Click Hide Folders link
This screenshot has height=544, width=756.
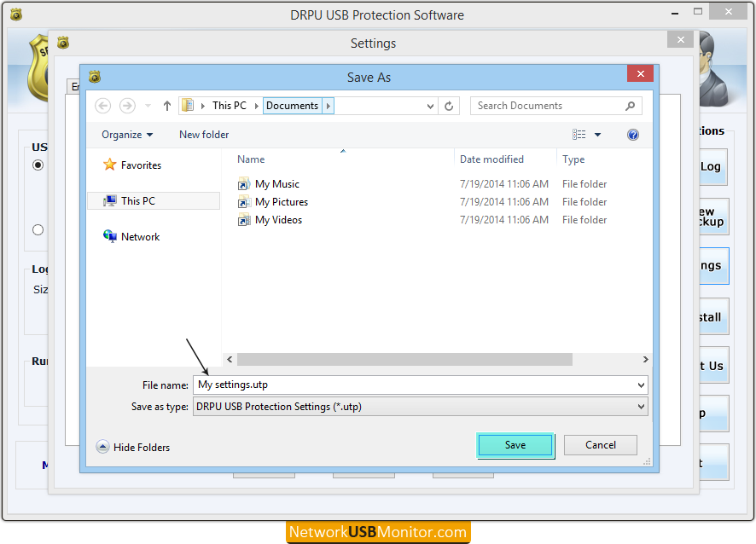click(142, 447)
